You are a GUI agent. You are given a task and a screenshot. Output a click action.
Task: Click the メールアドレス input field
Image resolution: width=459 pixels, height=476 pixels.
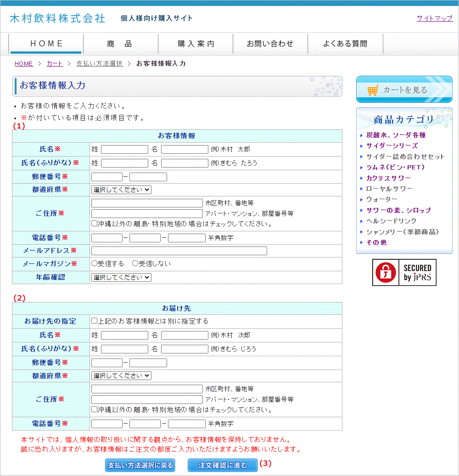click(x=179, y=251)
